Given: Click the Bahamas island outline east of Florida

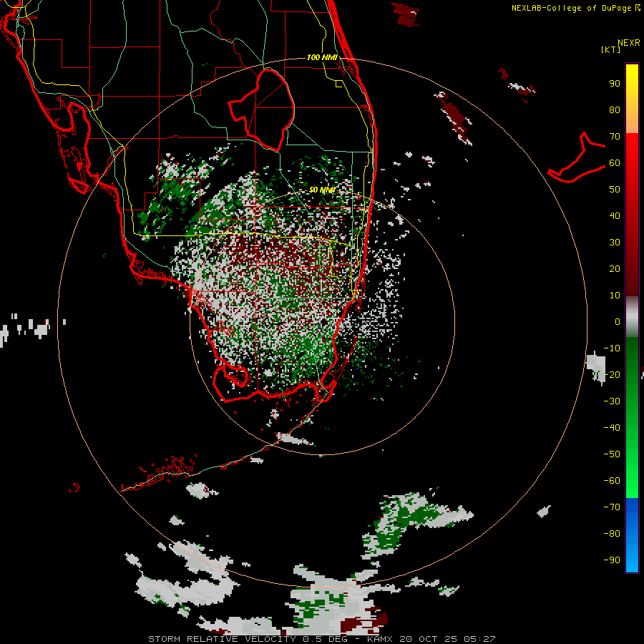Looking at the screenshot, I should click(x=577, y=157).
